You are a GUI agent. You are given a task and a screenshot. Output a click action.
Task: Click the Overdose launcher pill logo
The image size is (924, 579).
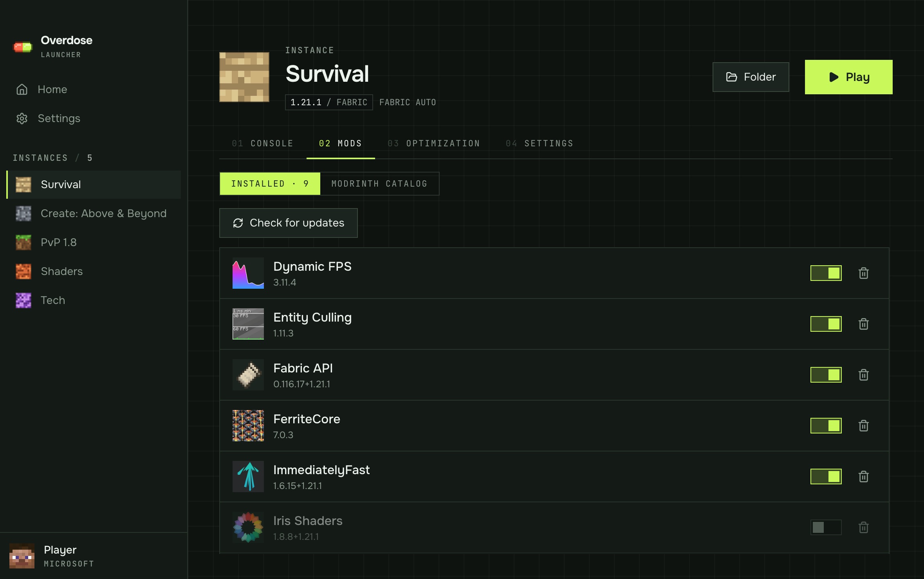(23, 47)
